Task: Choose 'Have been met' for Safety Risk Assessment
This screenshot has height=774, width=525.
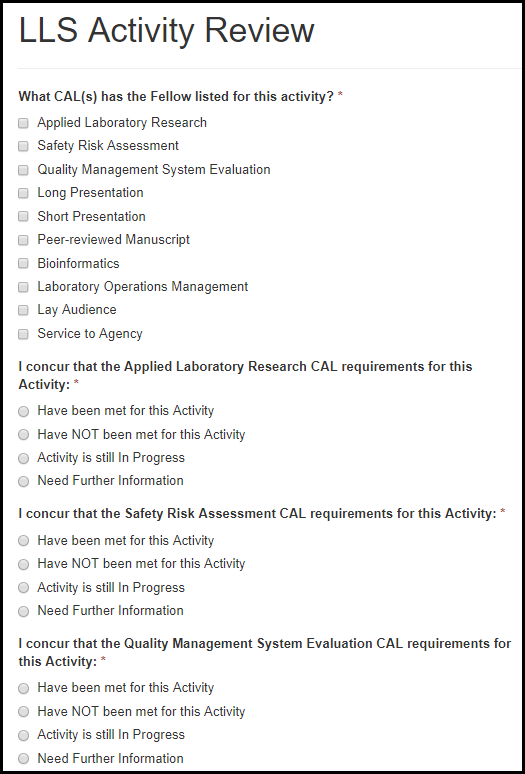Action: 23,541
